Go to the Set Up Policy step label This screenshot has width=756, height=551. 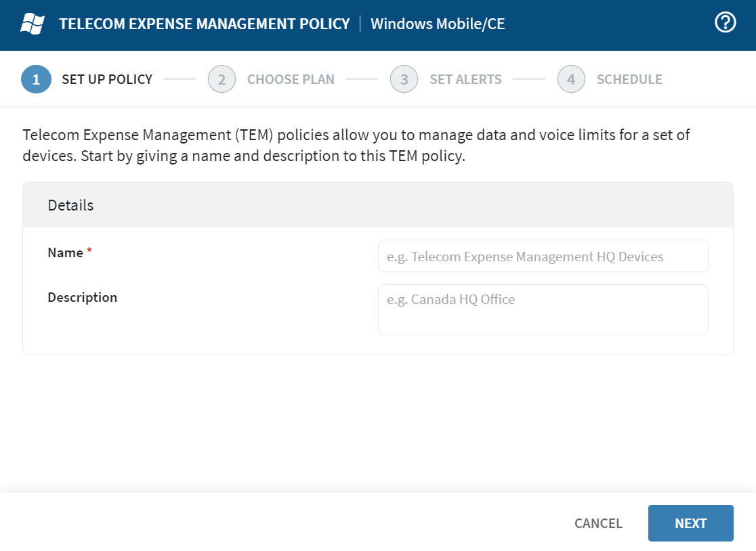click(107, 79)
